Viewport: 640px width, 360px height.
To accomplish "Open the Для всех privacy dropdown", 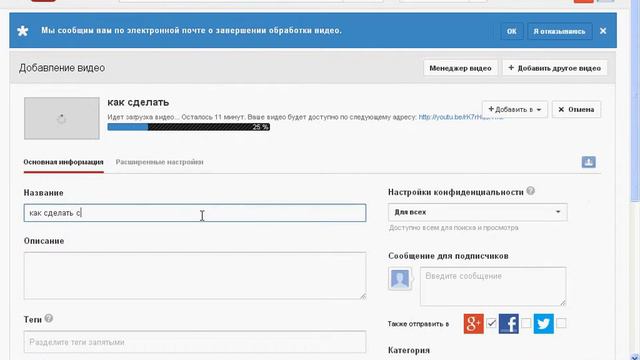I will [x=478, y=212].
